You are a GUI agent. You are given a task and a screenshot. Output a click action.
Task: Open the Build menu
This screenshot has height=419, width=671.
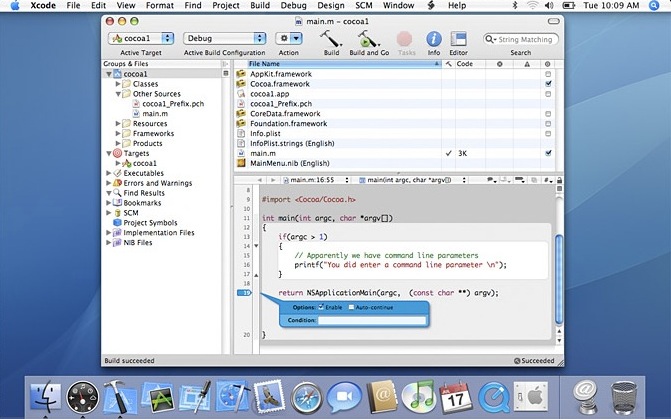coord(260,6)
